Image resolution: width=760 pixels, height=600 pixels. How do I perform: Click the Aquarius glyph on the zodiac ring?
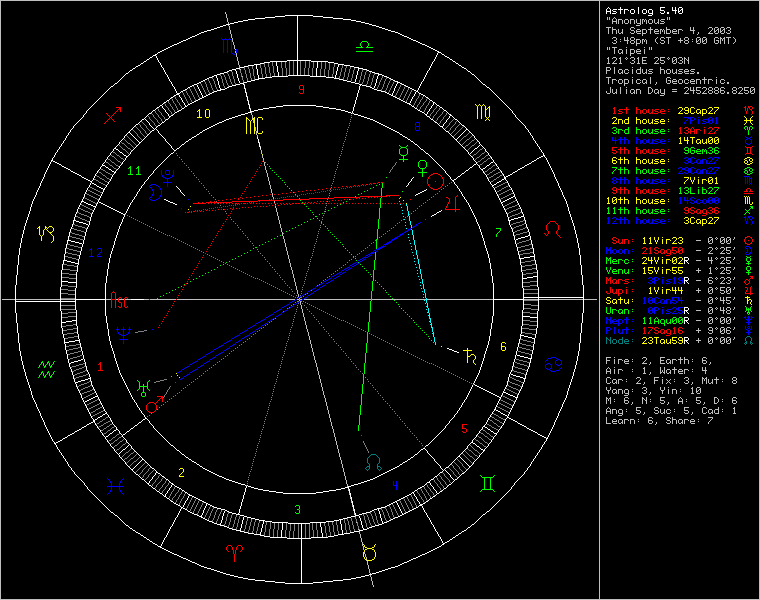[x=47, y=369]
